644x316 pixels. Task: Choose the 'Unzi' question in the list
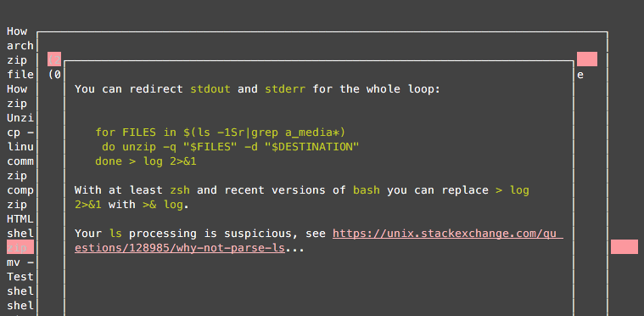coord(20,118)
